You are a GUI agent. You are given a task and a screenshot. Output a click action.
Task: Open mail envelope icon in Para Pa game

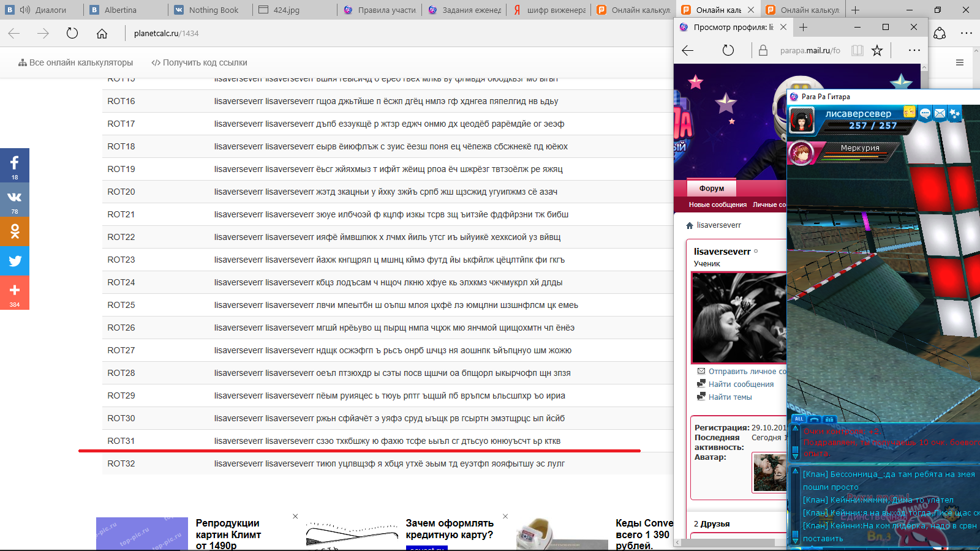coord(940,113)
